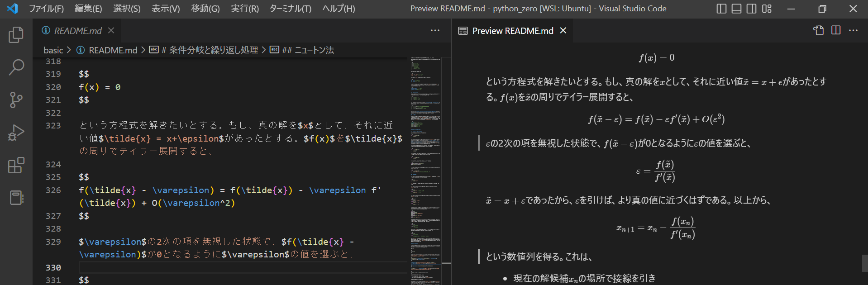Open the notebook icon in activity bar
This screenshot has width=868, height=285.
(x=16, y=198)
